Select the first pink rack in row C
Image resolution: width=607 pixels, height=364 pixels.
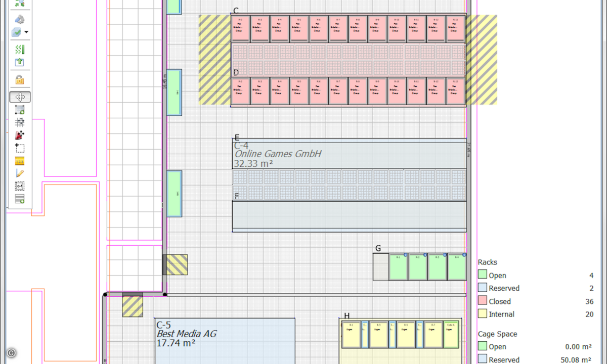[x=240, y=28]
